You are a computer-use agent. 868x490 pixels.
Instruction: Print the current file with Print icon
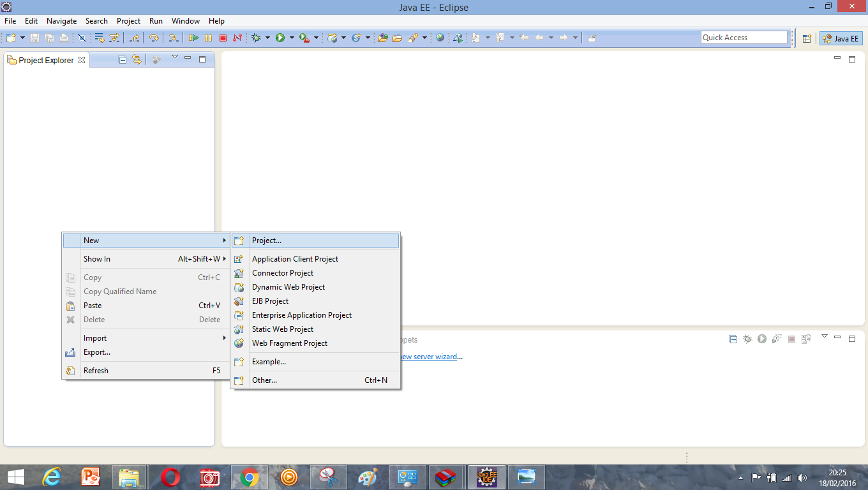(x=64, y=37)
